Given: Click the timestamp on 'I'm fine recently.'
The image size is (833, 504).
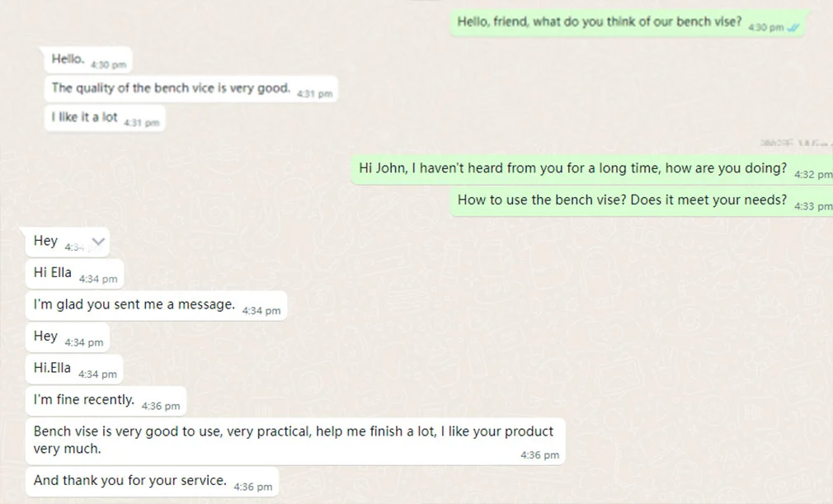Looking at the screenshot, I should tap(160, 406).
